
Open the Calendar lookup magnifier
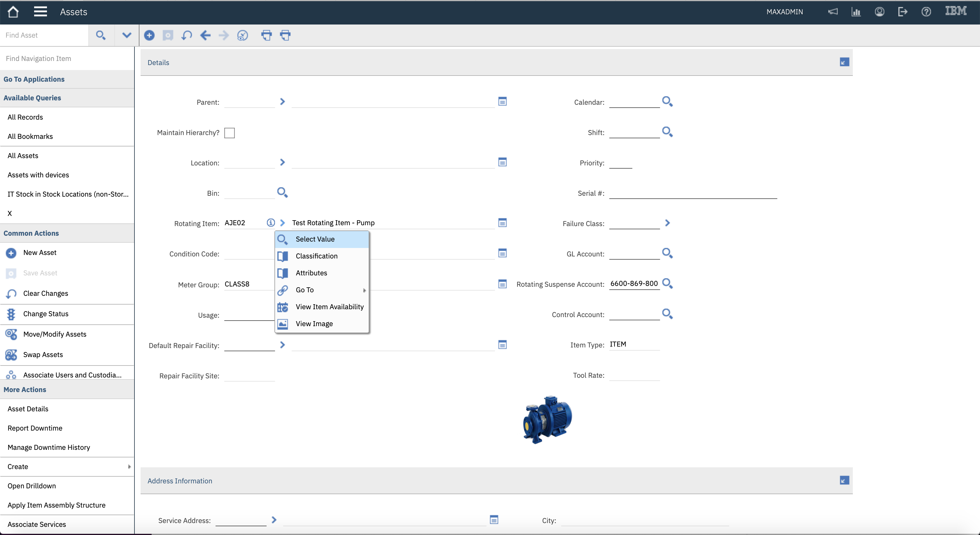[x=667, y=102]
